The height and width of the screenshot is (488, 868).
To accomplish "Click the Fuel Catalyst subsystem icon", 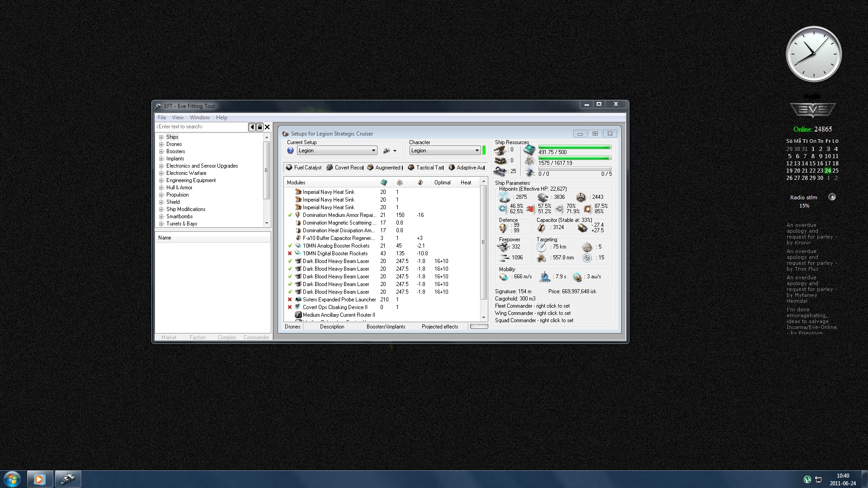I will [289, 168].
